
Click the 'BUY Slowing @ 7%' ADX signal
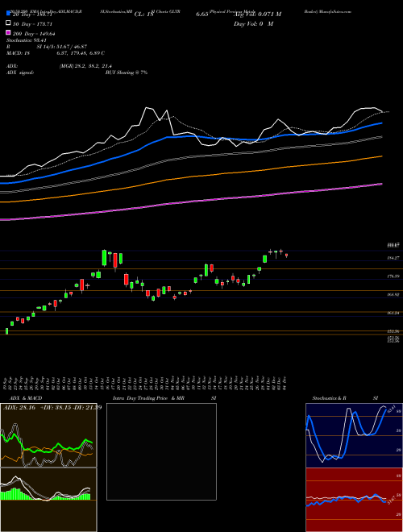click(x=127, y=73)
